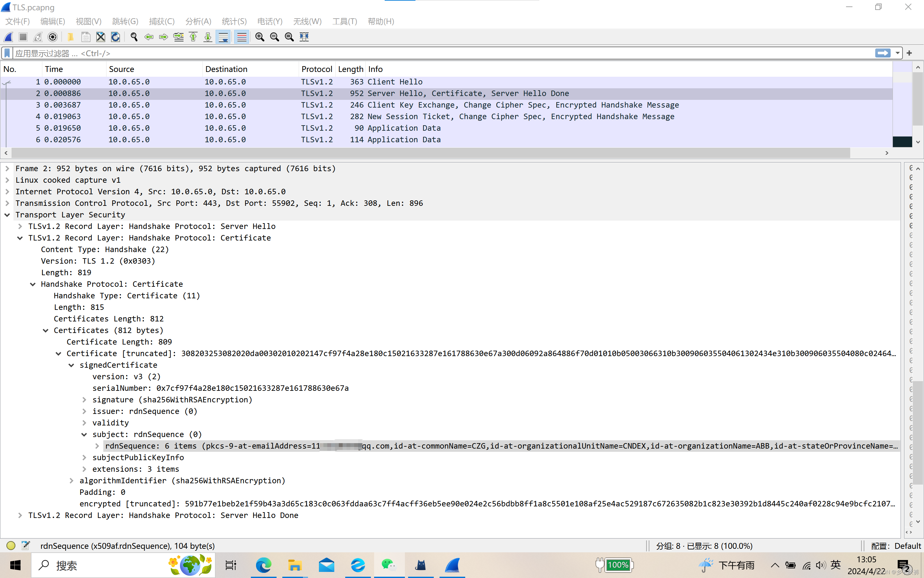924x578 pixels.
Task: Close this capture file
Action: click(x=101, y=37)
